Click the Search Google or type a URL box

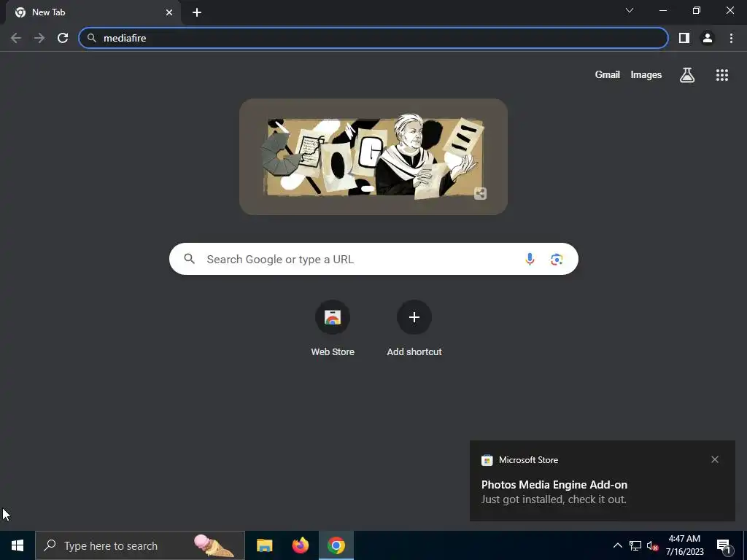click(x=373, y=259)
